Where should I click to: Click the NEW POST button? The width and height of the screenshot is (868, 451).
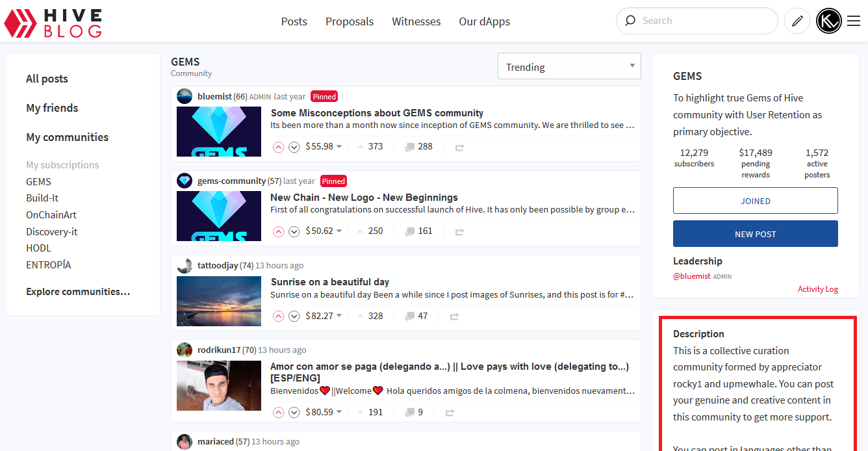coord(756,234)
